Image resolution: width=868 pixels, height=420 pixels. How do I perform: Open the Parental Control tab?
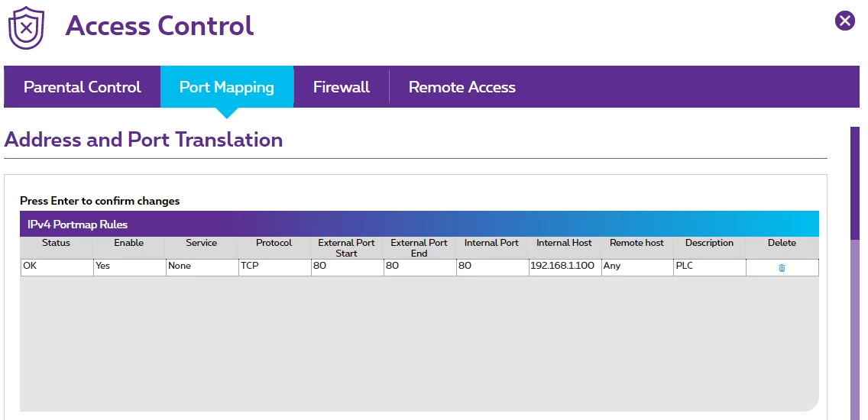[82, 87]
